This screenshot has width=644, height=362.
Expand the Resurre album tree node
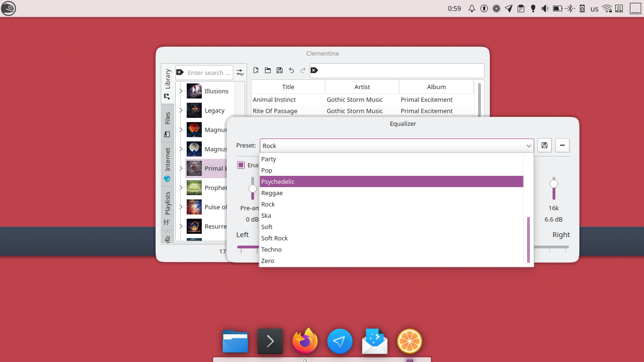(181, 226)
